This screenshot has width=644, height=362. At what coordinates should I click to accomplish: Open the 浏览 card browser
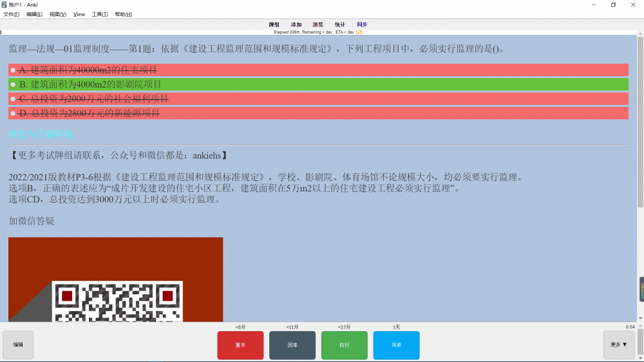[x=318, y=24]
